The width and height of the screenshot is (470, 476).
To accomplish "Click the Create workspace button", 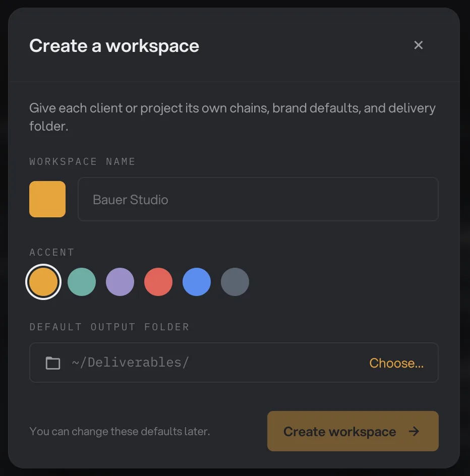I will 353,431.
